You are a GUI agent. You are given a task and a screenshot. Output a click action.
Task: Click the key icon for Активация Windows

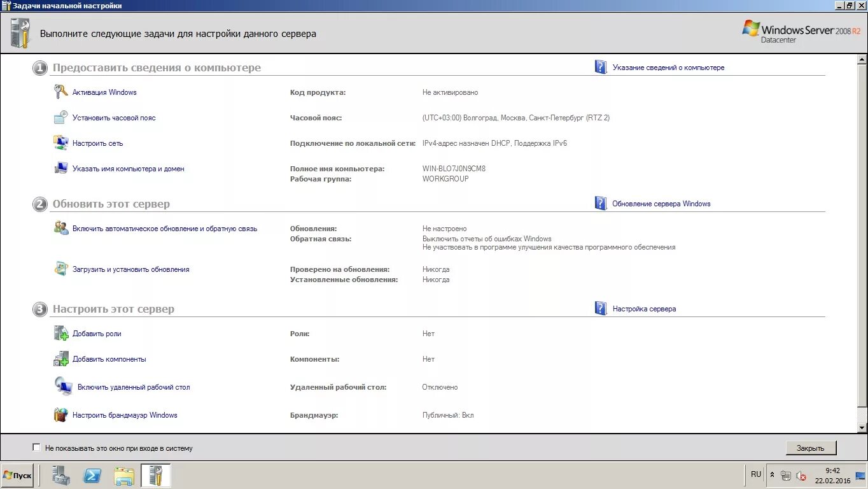click(60, 92)
